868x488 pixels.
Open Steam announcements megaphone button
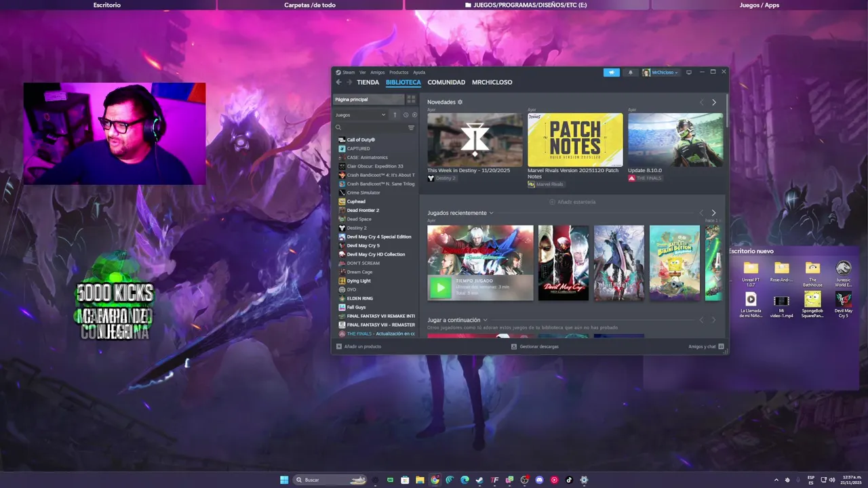click(611, 73)
